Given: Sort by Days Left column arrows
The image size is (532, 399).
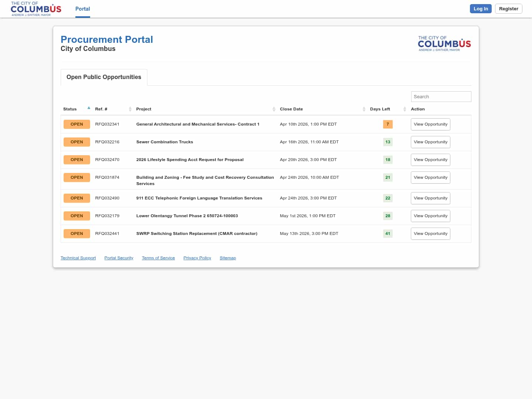Looking at the screenshot, I should pyautogui.click(x=405, y=109).
